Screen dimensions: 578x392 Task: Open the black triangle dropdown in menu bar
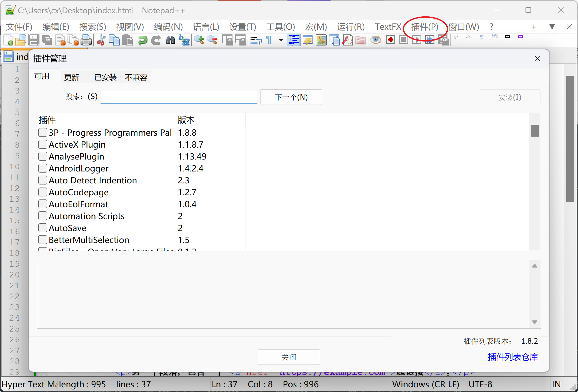552,27
